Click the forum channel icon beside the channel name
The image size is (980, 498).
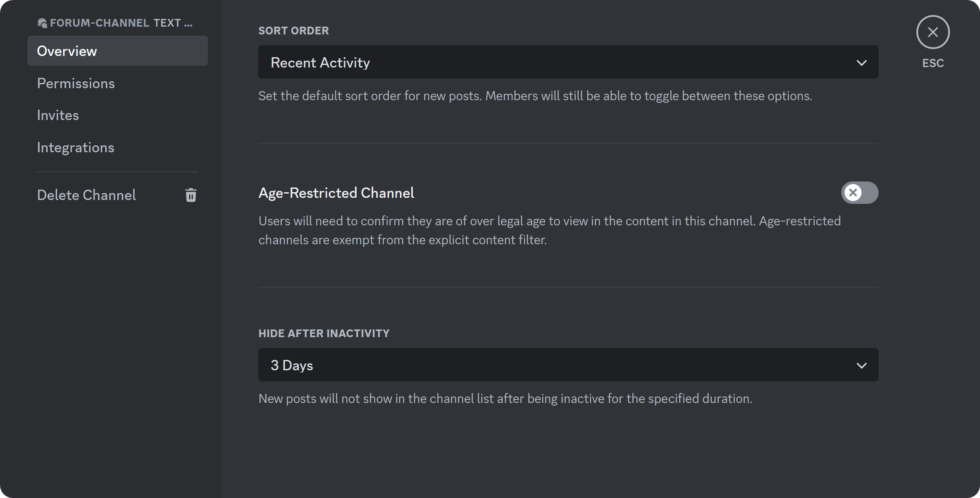click(43, 23)
